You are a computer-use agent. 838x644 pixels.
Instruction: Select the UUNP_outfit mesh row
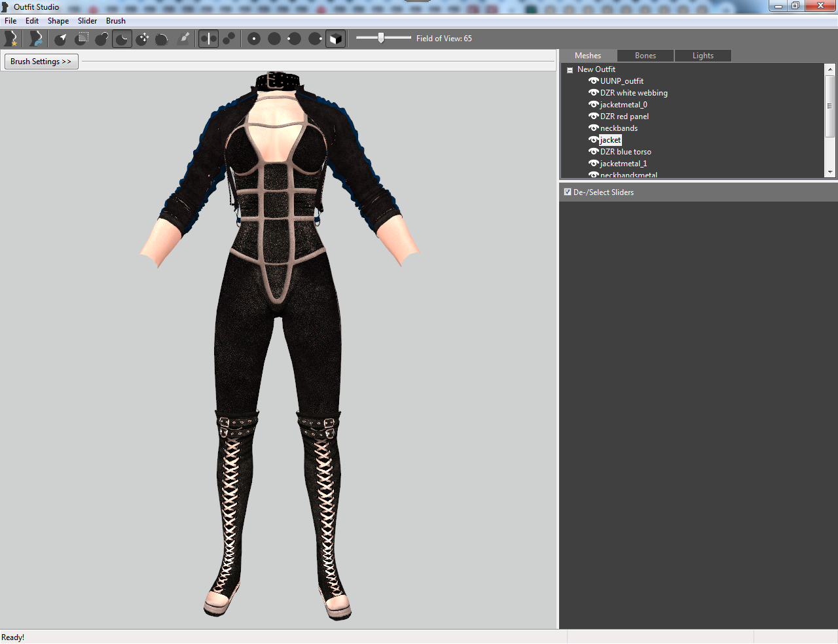(622, 81)
